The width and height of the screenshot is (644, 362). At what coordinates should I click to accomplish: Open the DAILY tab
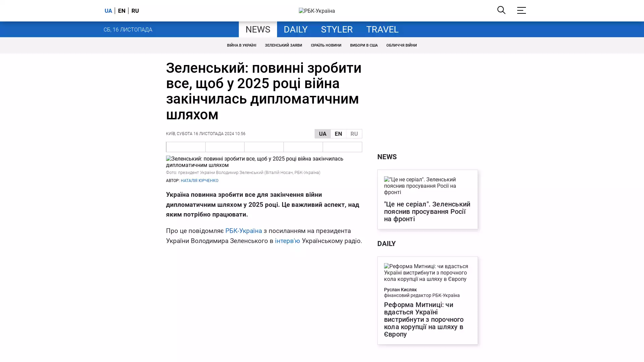coord(295,29)
